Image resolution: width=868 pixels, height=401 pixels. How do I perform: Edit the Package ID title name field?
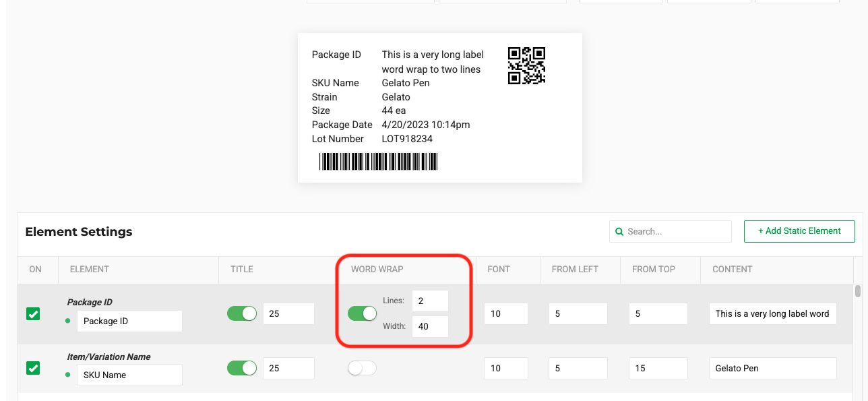[x=129, y=321]
